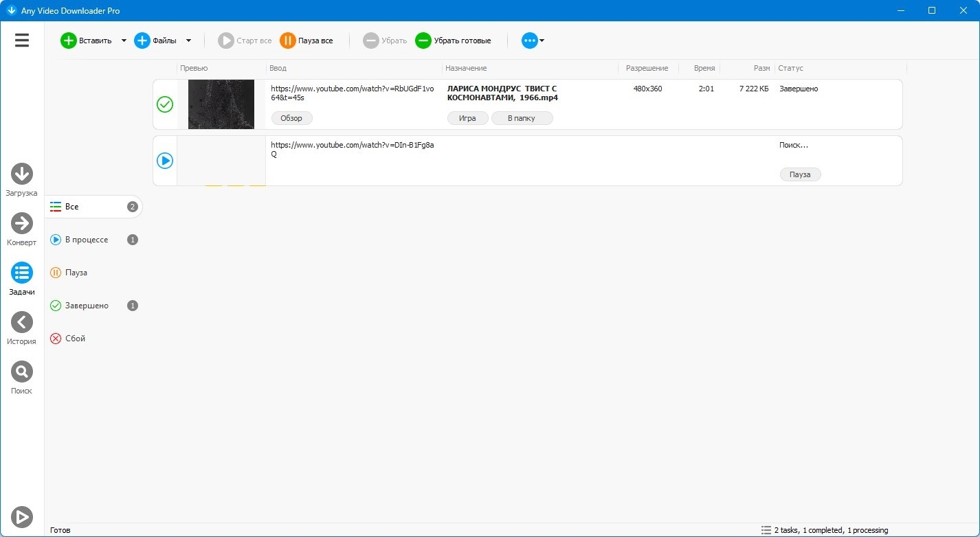
Task: Open the video thumbnail of ЛАРИСА МОНДРУС task
Action: coord(221,104)
